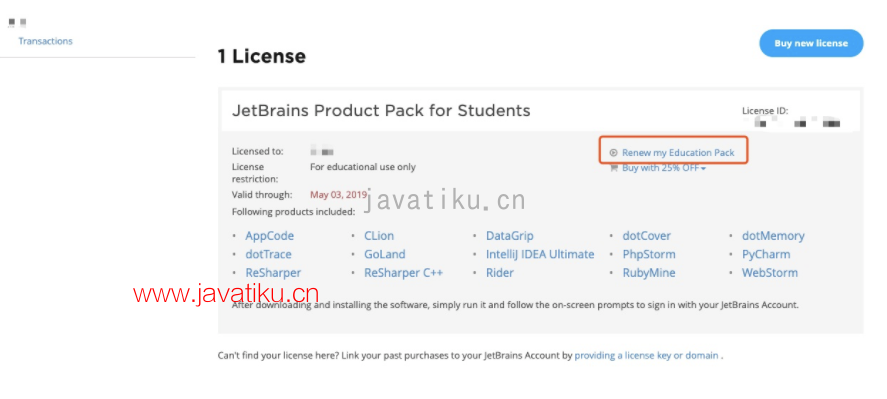Click the play icon beside Renew my Education Pack
This screenshot has height=399, width=887.
(x=613, y=153)
